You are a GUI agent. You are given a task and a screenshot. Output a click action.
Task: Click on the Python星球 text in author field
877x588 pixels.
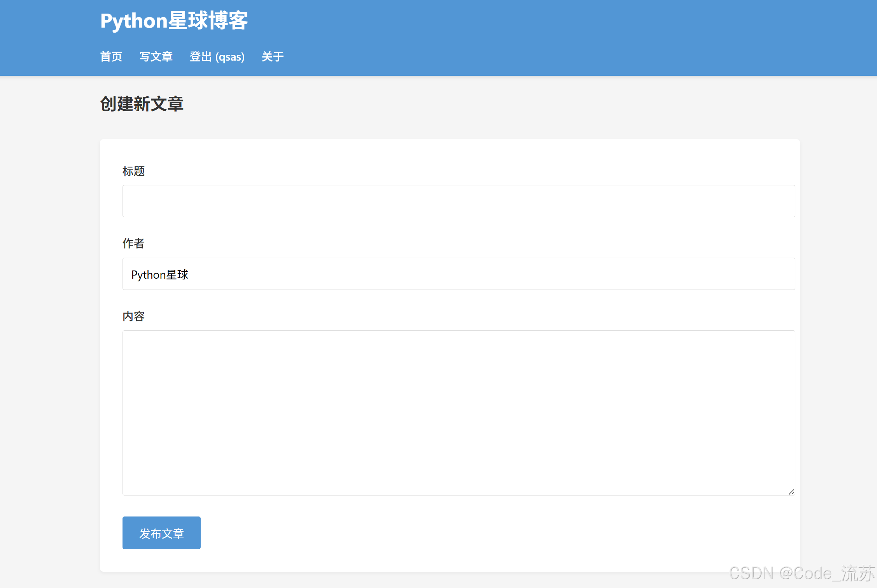pyautogui.click(x=160, y=275)
